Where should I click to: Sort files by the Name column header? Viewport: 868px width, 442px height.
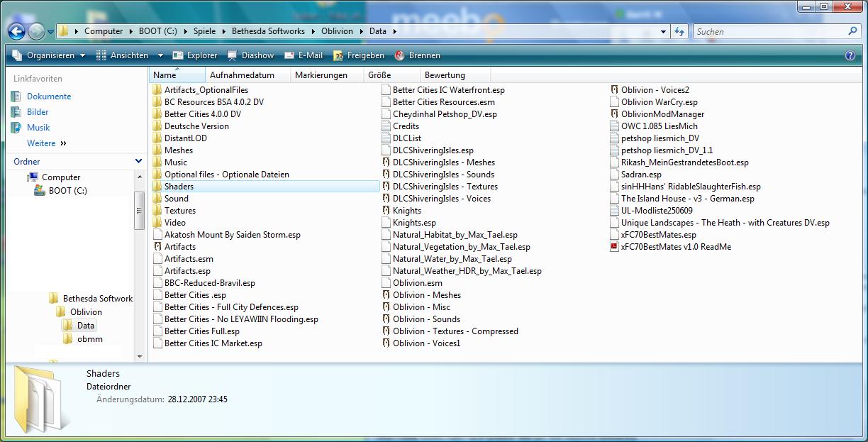tap(165, 75)
